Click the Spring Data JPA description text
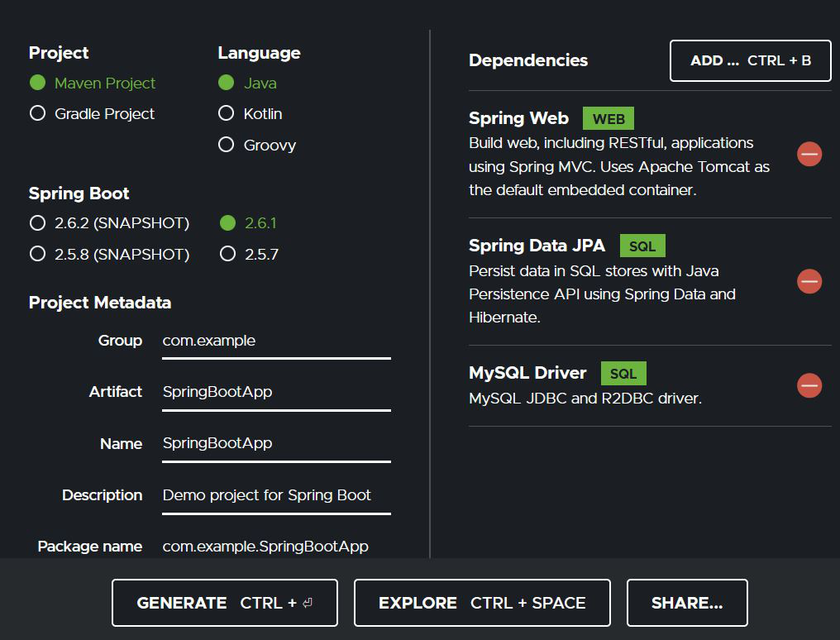840x640 pixels. (602, 294)
